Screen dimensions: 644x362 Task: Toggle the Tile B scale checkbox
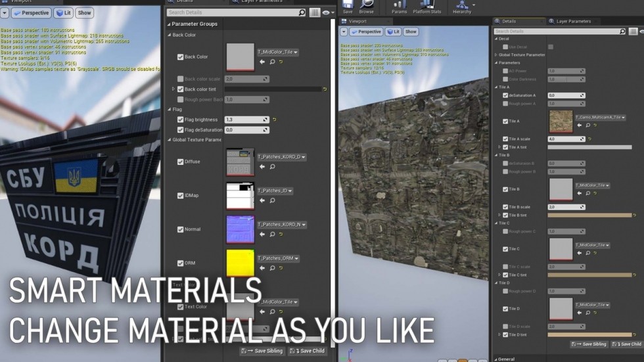click(505, 207)
